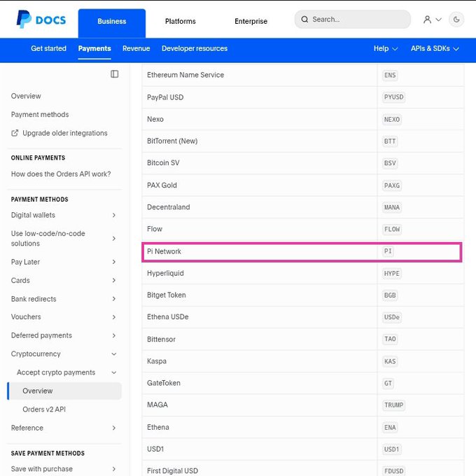
Task: Click the TAO ticker code
Action: pyautogui.click(x=390, y=339)
